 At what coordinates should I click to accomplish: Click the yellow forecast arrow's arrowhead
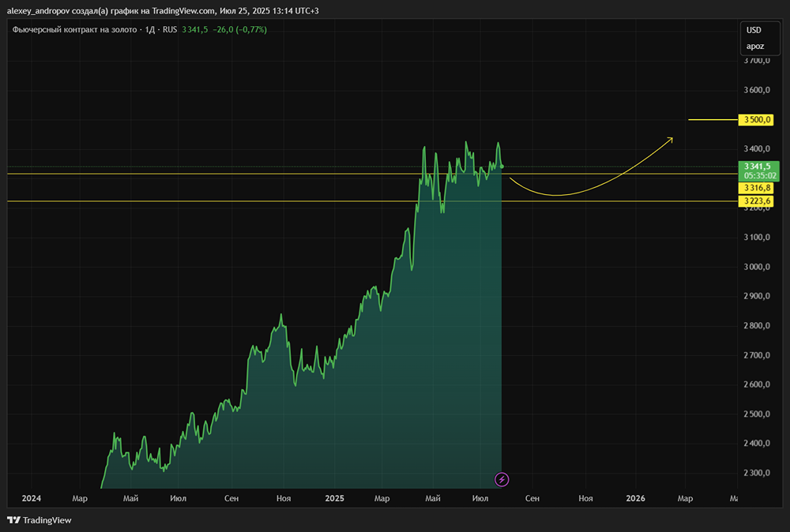point(670,140)
